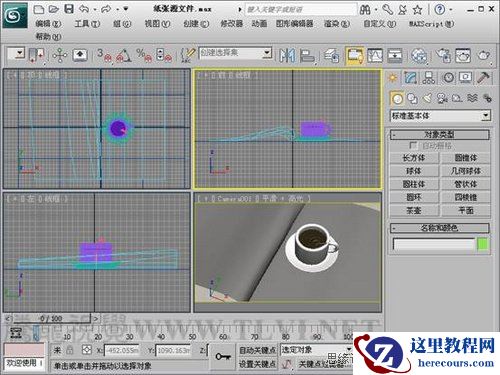Open the Rendered Frame Window icon
The image size is (500, 375).
tap(463, 55)
